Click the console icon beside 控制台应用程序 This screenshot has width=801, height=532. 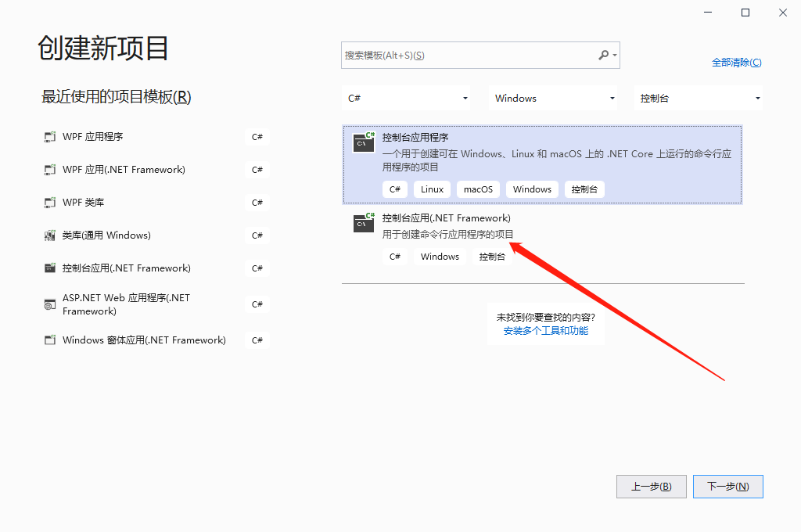coord(363,143)
